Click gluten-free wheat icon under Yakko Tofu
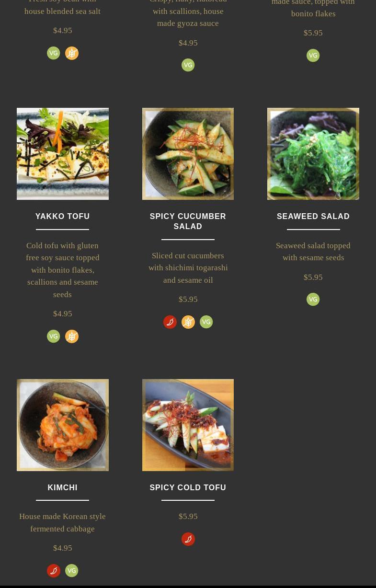Screen dimensions: 376x588 72,336
